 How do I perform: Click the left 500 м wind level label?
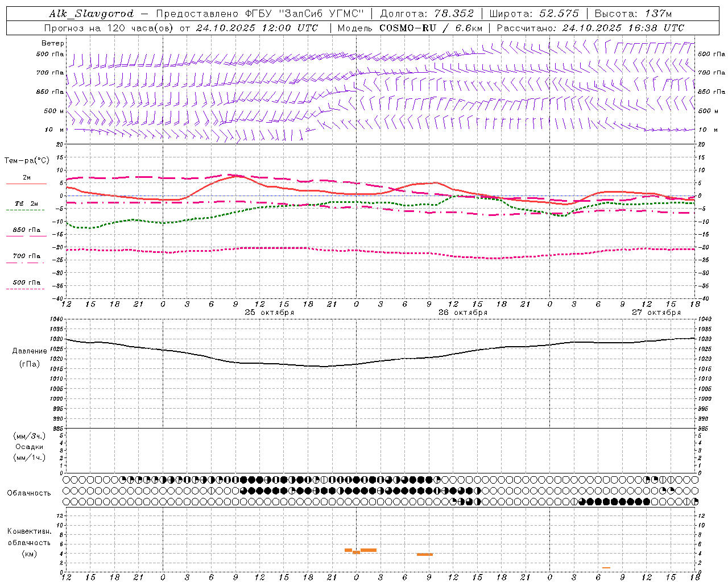54,111
